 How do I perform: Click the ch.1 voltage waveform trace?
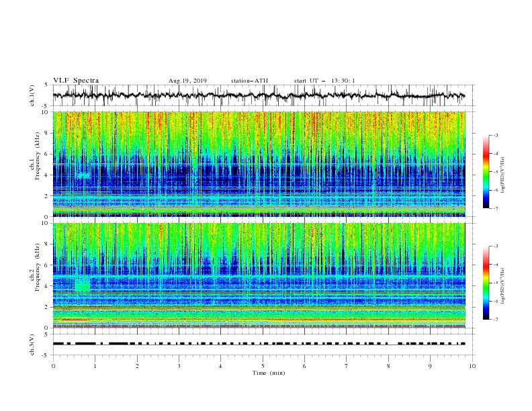[259, 95]
